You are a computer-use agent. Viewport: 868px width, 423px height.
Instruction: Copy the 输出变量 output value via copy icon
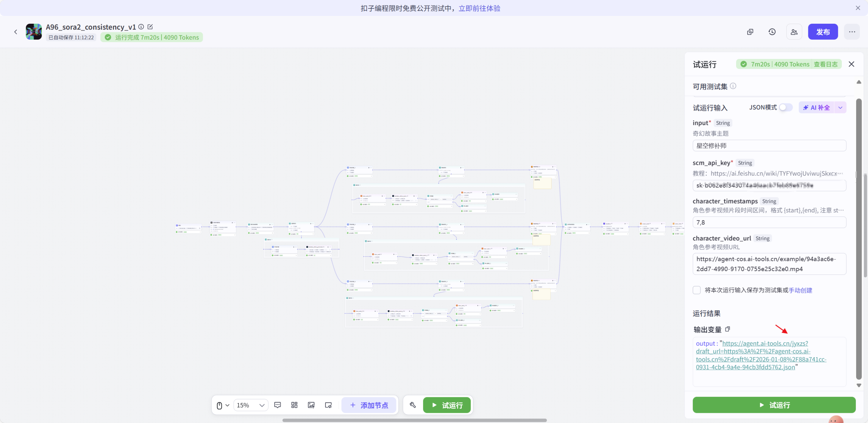click(x=728, y=329)
